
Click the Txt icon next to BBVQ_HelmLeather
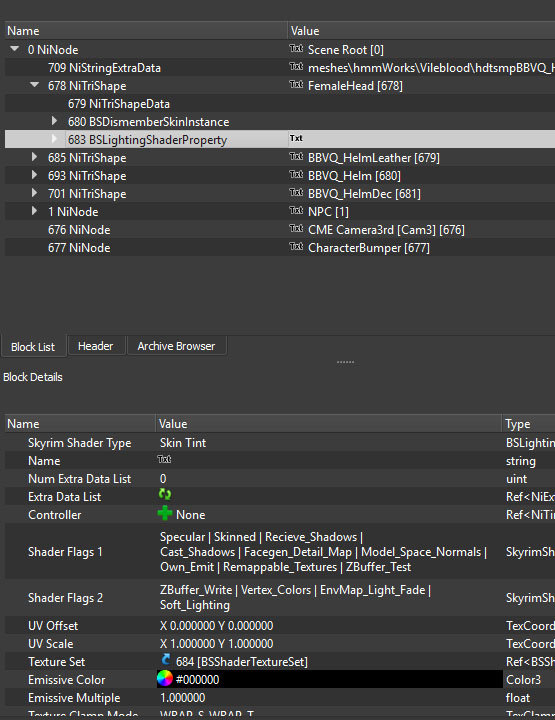coord(296,156)
